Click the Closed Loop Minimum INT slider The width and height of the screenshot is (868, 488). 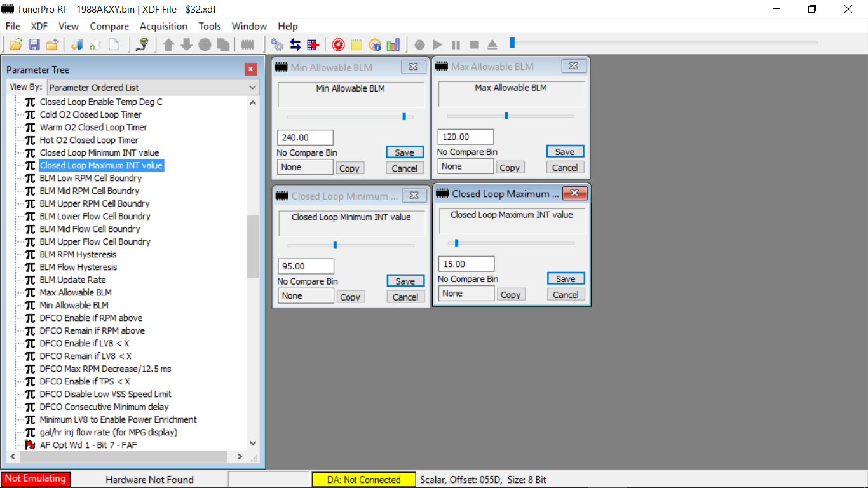(335, 245)
